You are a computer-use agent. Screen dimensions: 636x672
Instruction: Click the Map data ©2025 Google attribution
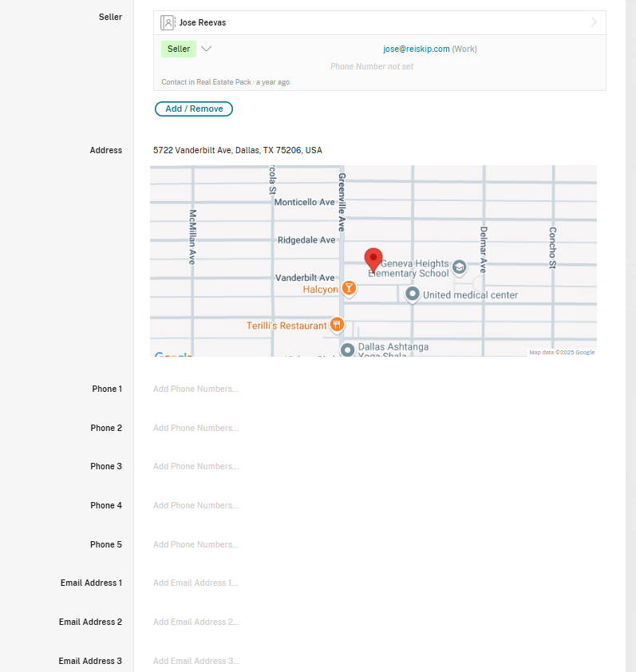click(x=562, y=352)
